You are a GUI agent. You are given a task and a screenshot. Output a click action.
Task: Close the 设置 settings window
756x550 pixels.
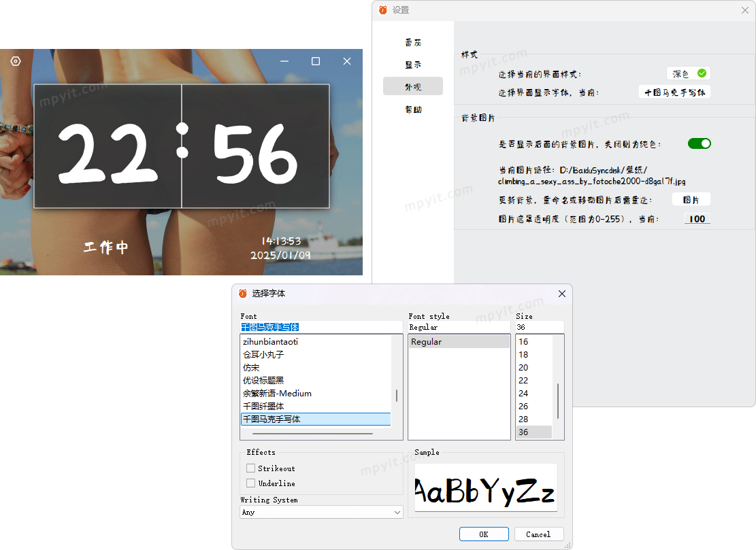point(745,10)
